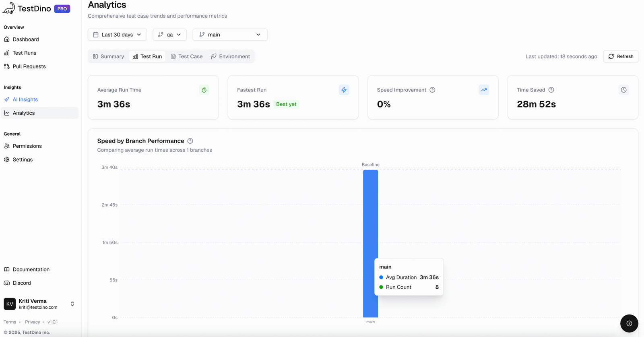Screen dimensions: 644x337
Task: Open the Privacy link
Action: pyautogui.click(x=32, y=322)
